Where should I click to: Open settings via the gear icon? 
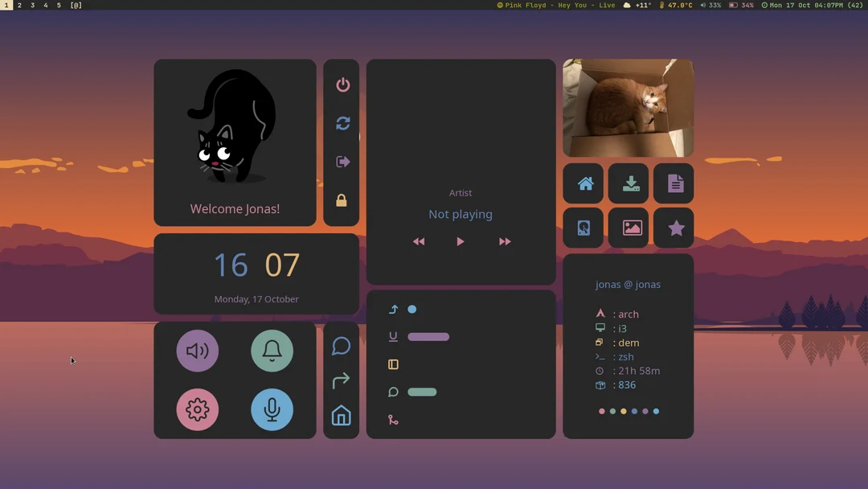tap(198, 409)
